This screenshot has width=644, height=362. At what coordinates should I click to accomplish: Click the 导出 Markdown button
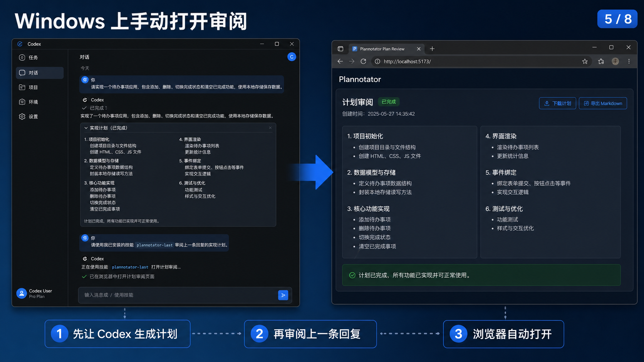pyautogui.click(x=603, y=103)
